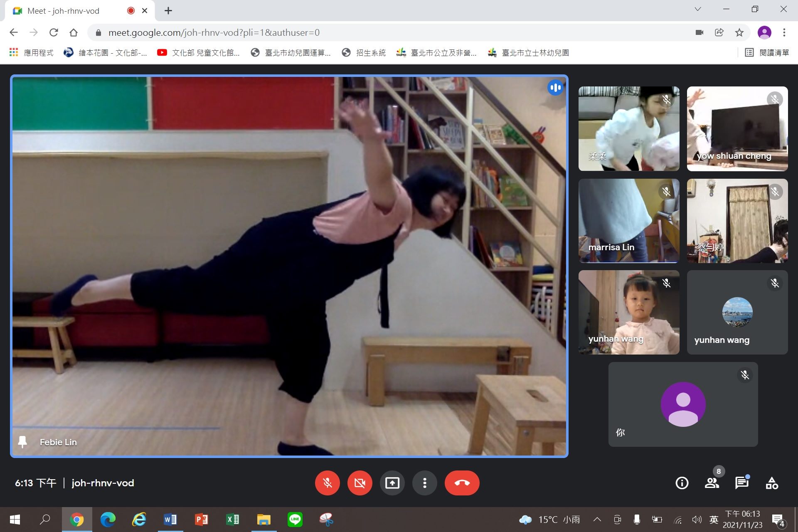798x532 pixels.
Task: Open the 臺北市立士林幼兒園 bookmark
Action: click(x=528, y=53)
